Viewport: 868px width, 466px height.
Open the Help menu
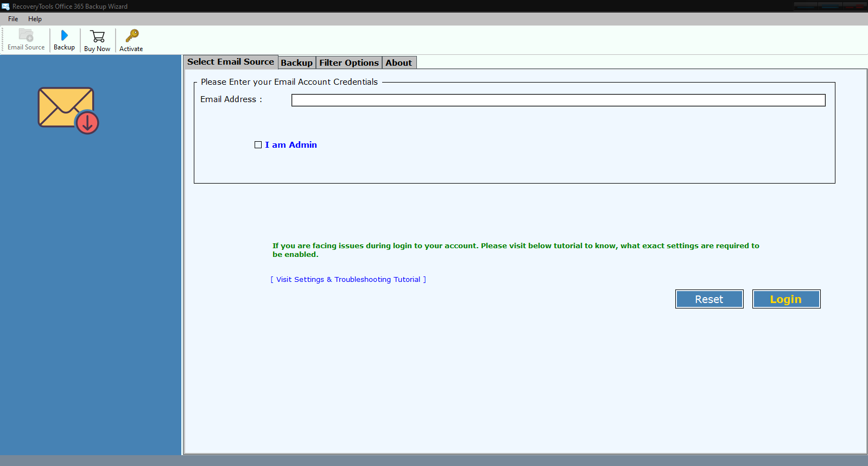(35, 19)
